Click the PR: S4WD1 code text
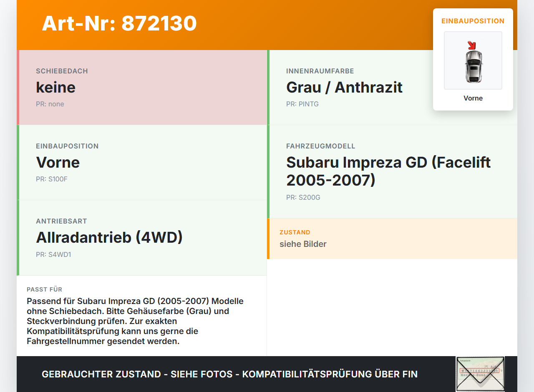The width and height of the screenshot is (534, 392). pos(53,254)
